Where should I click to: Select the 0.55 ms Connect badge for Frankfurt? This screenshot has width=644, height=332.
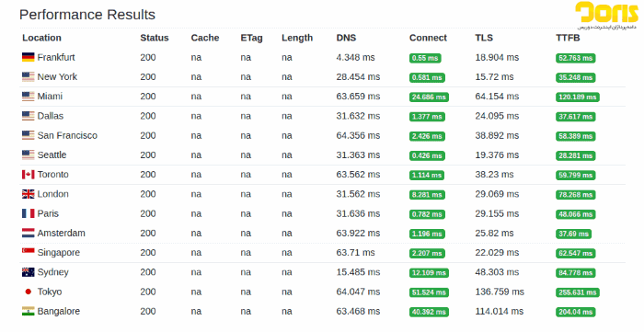coord(425,58)
